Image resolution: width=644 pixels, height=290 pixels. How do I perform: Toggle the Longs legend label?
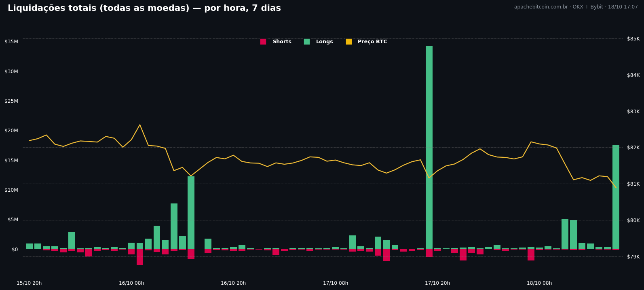[x=325, y=42]
